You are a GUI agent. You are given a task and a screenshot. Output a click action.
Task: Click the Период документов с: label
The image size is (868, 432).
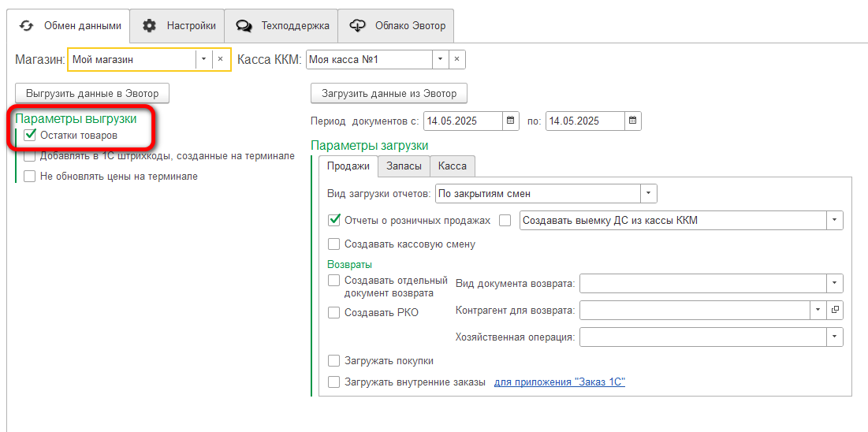coord(366,121)
